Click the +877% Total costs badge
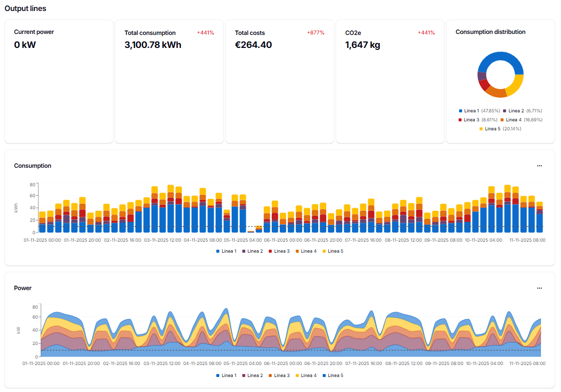Image resolution: width=561 pixels, height=392 pixels. (315, 33)
